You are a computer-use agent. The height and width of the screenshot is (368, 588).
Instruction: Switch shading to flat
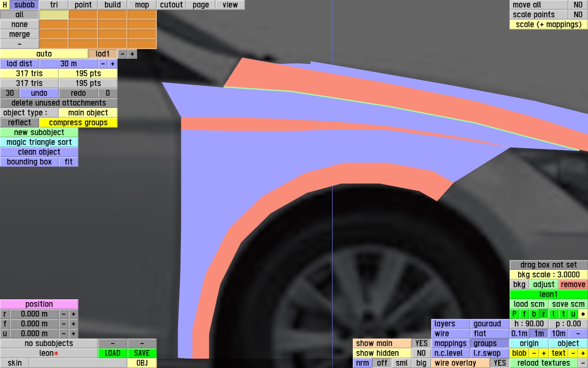pyautogui.click(x=490, y=334)
